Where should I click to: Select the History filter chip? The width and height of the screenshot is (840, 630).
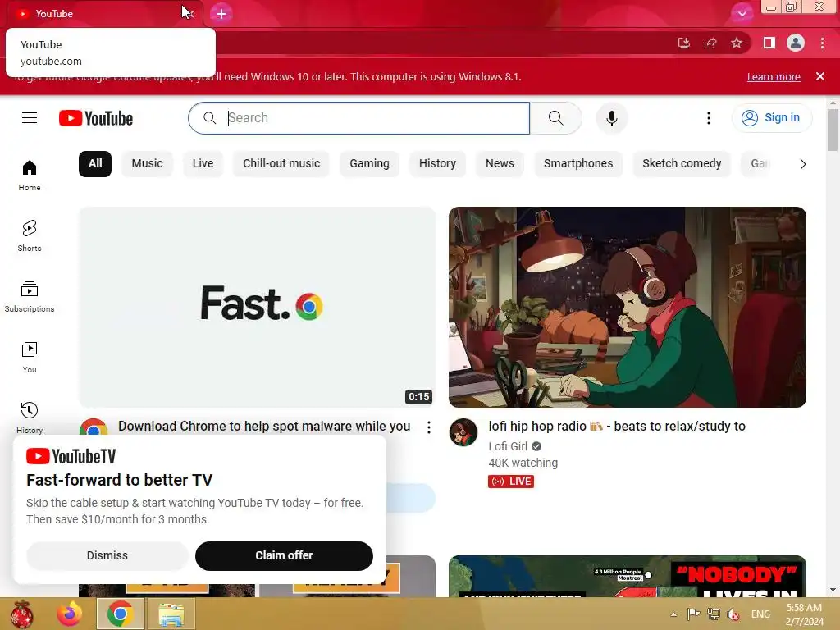pos(438,164)
